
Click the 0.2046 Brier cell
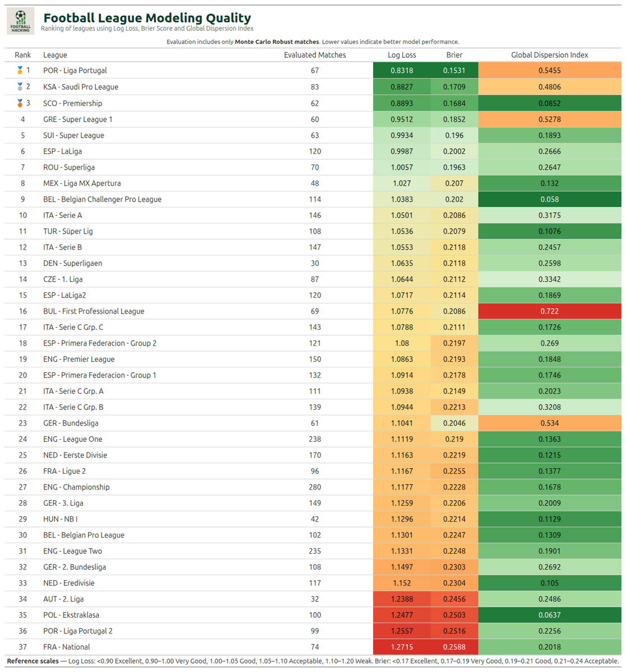455,423
